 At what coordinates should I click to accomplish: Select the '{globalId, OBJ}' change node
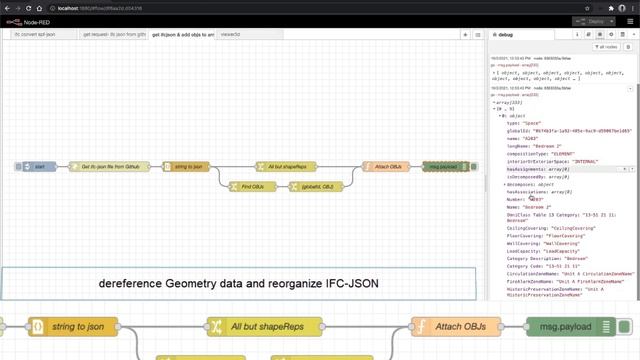point(316,187)
